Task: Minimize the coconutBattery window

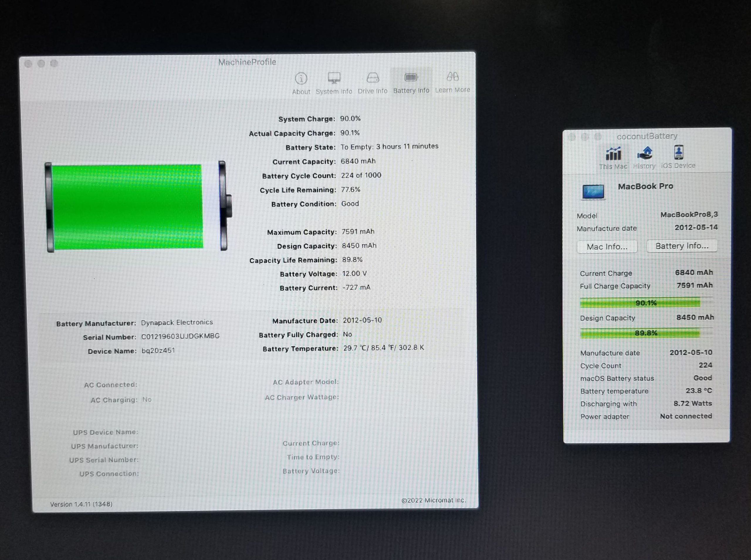Action: [x=585, y=137]
